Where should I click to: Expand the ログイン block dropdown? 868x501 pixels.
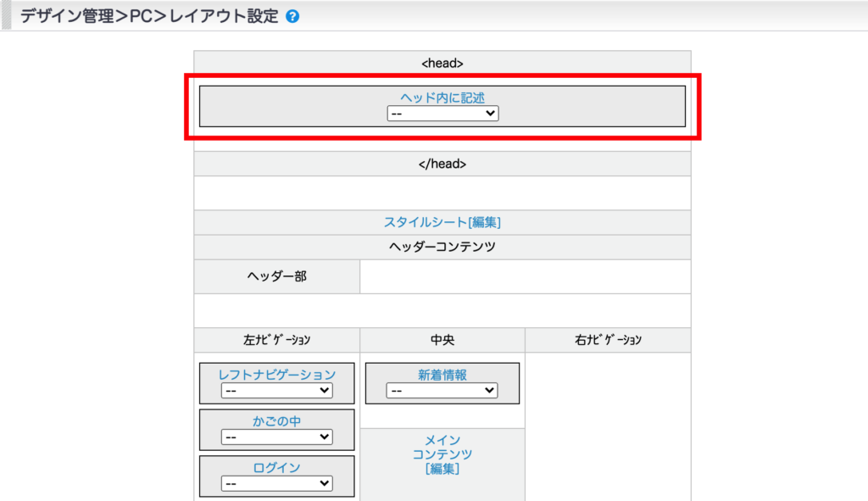(x=276, y=483)
